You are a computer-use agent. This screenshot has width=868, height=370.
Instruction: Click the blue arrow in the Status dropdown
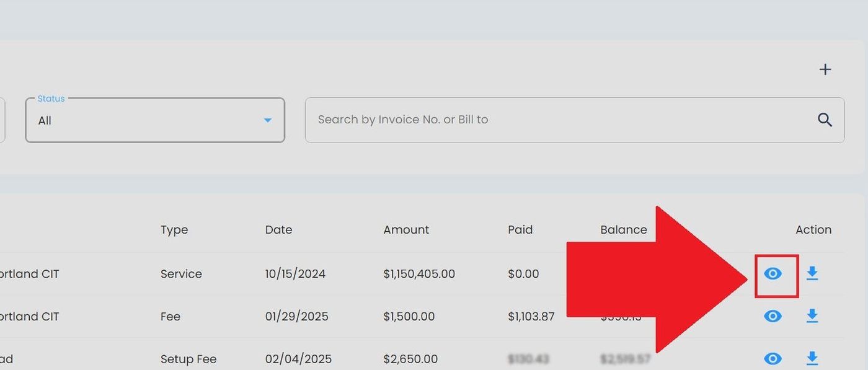268,120
